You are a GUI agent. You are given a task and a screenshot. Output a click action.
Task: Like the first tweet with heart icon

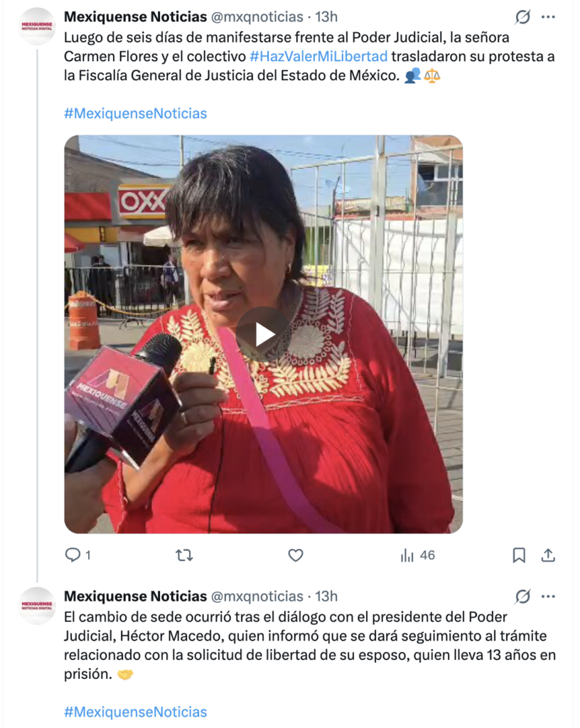(x=296, y=555)
